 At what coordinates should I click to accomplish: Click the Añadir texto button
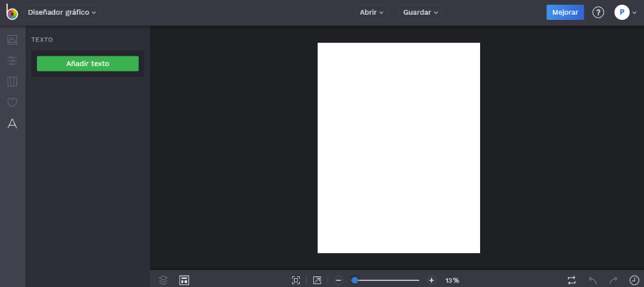pos(88,64)
